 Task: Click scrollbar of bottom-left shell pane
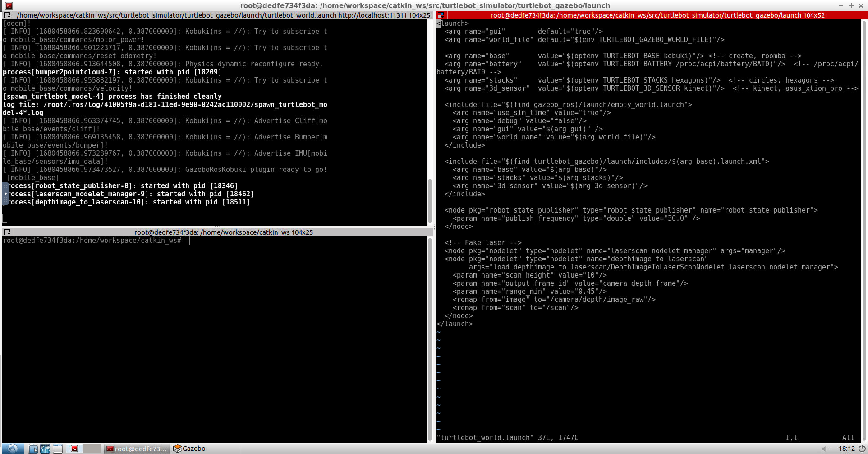coord(430,339)
